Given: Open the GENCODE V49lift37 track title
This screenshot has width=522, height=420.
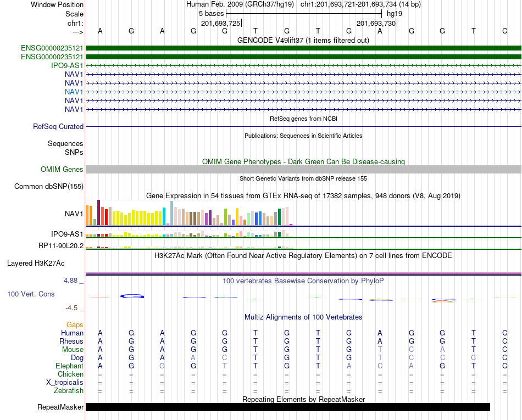Looking at the screenshot, I should coord(303,40).
